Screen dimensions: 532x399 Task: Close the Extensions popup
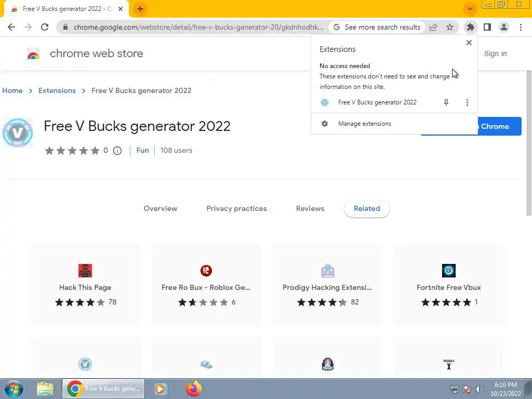pos(469,43)
